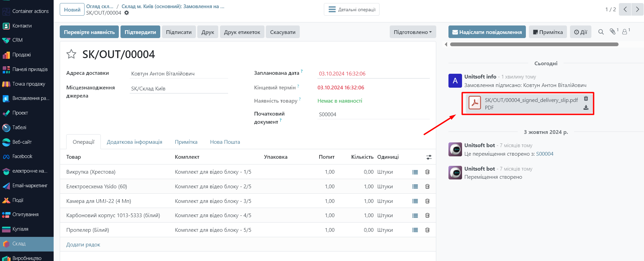Click the search icon in chatter
Screen dimensions: 644x261
601,32
